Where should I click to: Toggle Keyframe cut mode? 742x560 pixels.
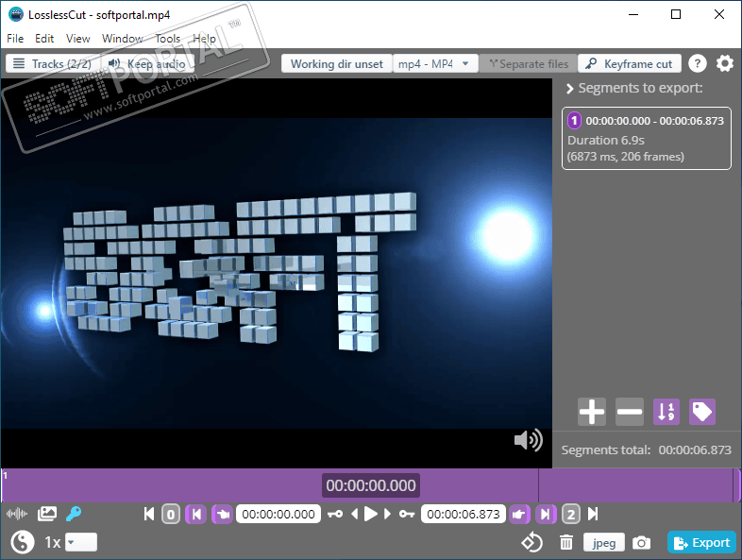[x=630, y=63]
